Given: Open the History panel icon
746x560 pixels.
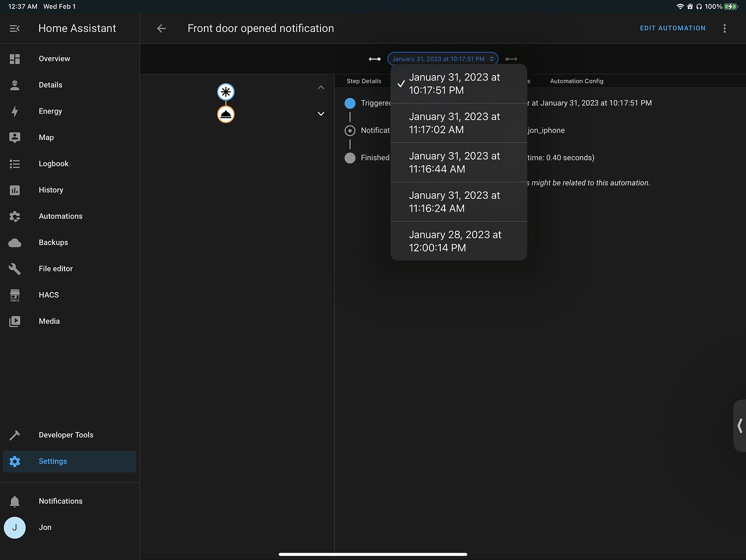Looking at the screenshot, I should pyautogui.click(x=15, y=190).
